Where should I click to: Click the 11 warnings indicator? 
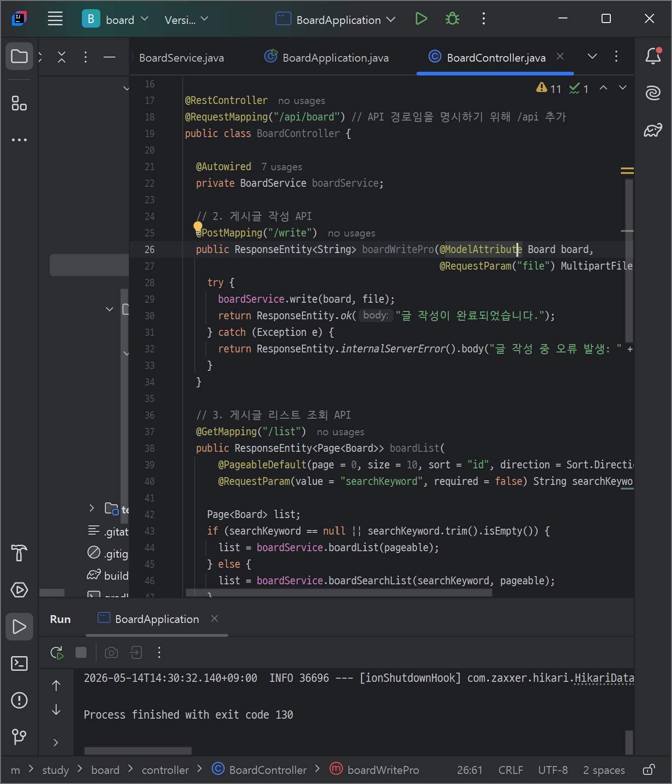(x=549, y=88)
